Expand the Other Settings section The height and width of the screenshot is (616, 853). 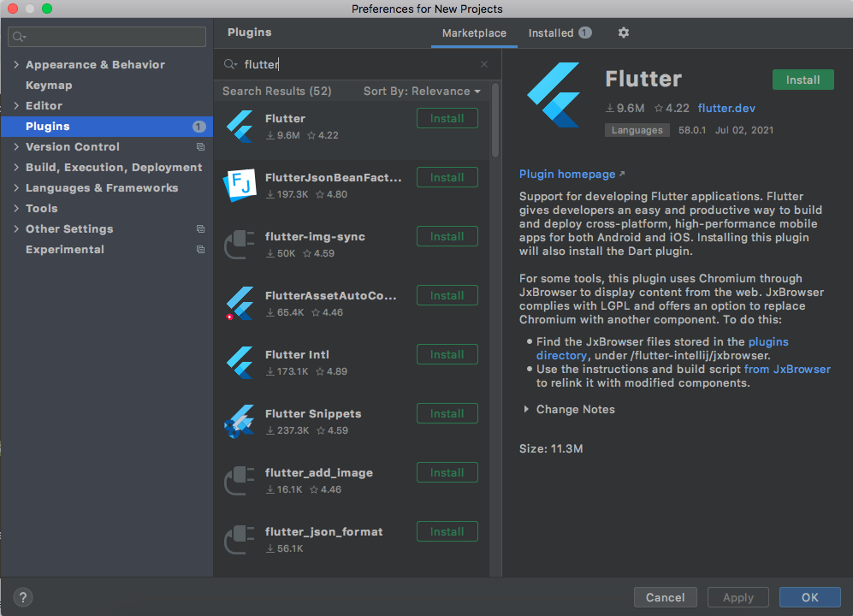(x=16, y=229)
